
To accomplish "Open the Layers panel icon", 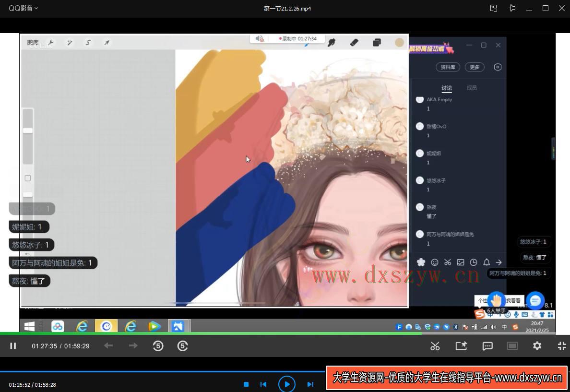I will click(x=377, y=43).
